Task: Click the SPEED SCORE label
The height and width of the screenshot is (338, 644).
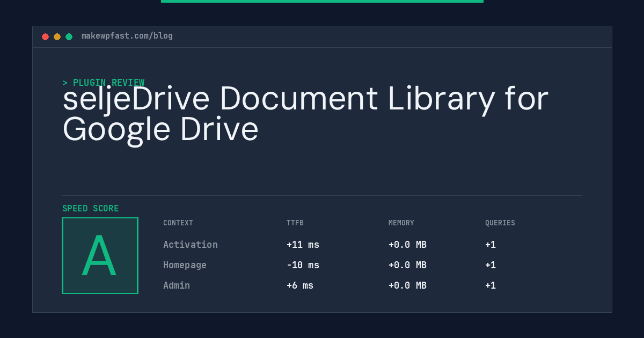Action: tap(91, 209)
